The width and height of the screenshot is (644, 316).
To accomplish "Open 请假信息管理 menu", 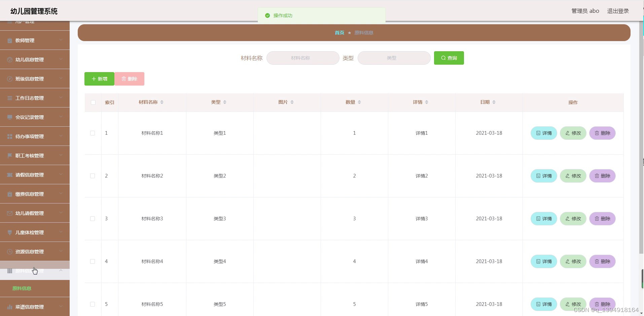I will pyautogui.click(x=35, y=175).
